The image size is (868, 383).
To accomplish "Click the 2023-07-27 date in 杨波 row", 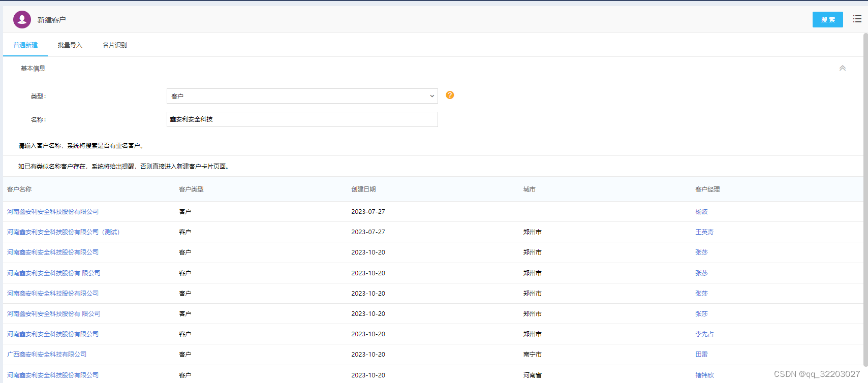I will pyautogui.click(x=368, y=211).
